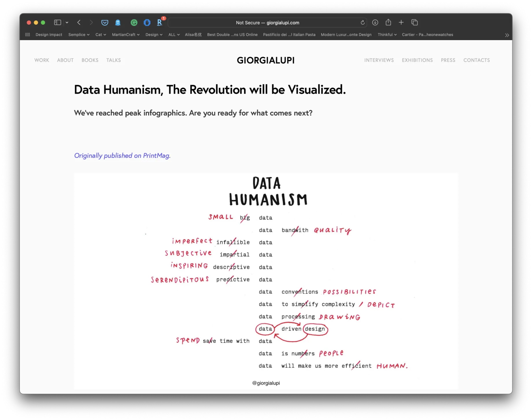Click the article headline text

point(210,90)
